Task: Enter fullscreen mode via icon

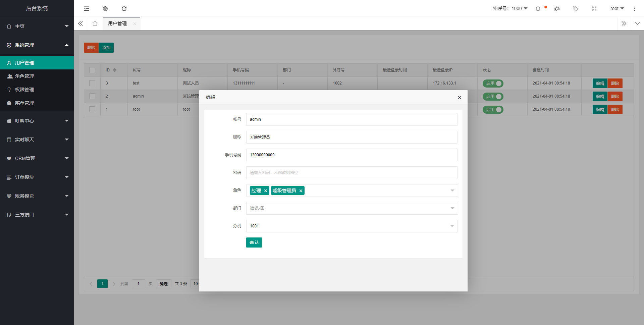Action: pos(594,9)
